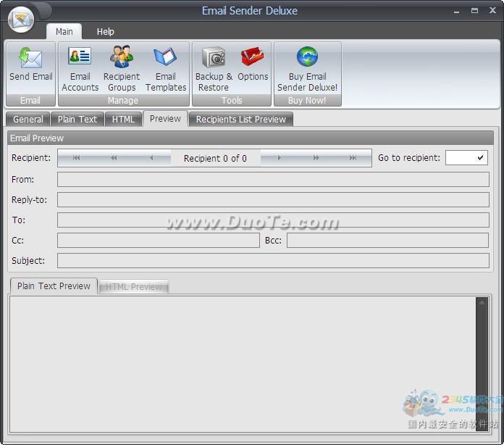504x445 pixels.
Task: Click the application logo button
Action: (21, 20)
